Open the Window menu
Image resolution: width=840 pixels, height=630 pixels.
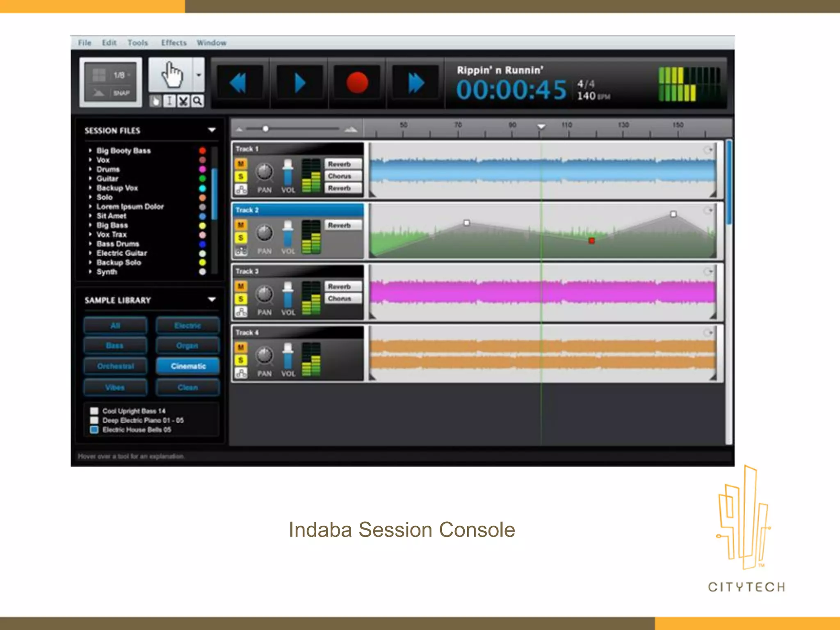(x=212, y=43)
